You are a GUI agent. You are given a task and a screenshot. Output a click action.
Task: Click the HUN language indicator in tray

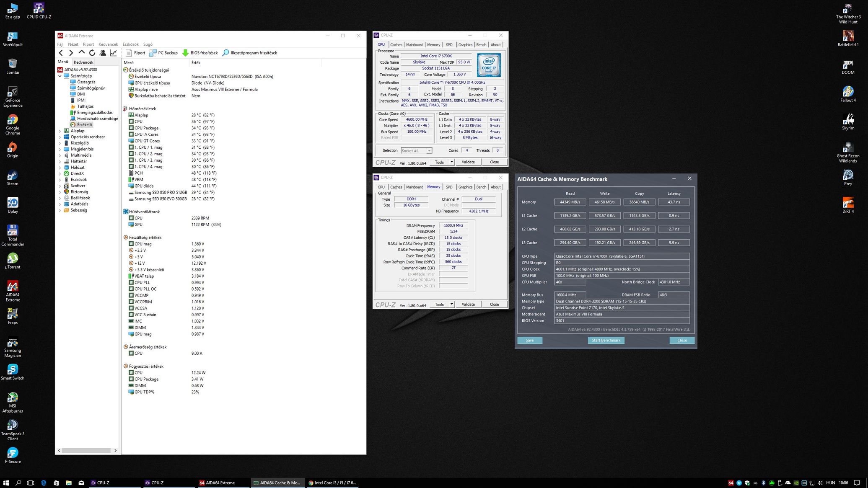click(830, 483)
